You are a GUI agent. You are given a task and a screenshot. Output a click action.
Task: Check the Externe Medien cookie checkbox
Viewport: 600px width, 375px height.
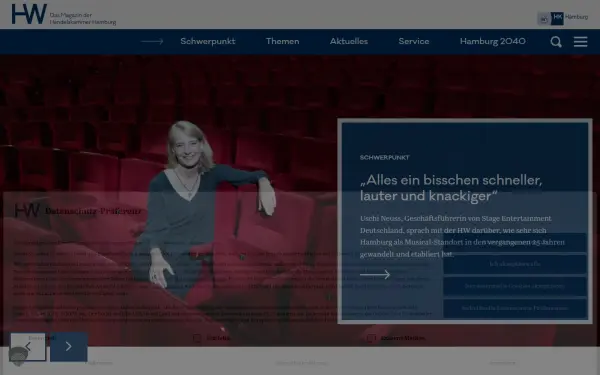[x=371, y=338]
